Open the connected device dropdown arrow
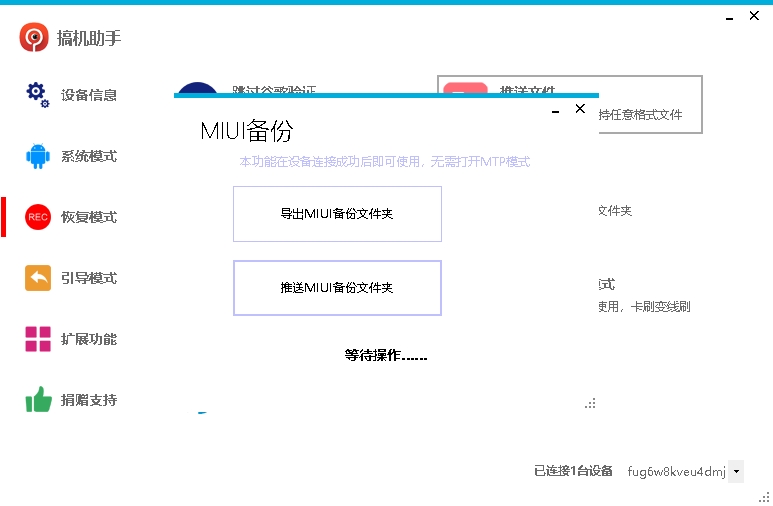Screen dimensions: 773x506 (736, 471)
